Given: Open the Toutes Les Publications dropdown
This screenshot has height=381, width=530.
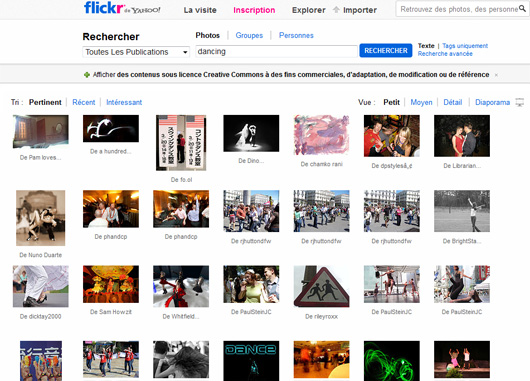Looking at the screenshot, I should coord(136,52).
